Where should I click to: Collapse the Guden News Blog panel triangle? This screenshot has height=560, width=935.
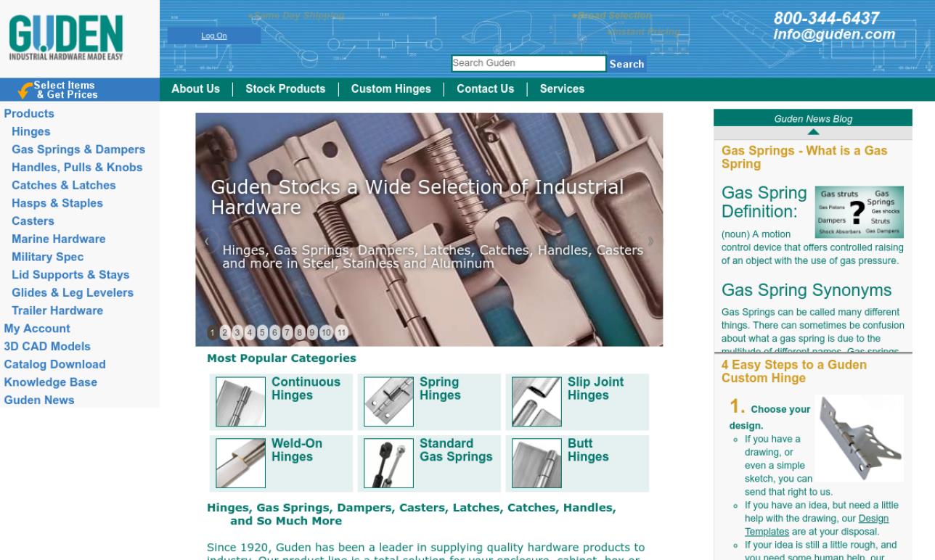(813, 132)
